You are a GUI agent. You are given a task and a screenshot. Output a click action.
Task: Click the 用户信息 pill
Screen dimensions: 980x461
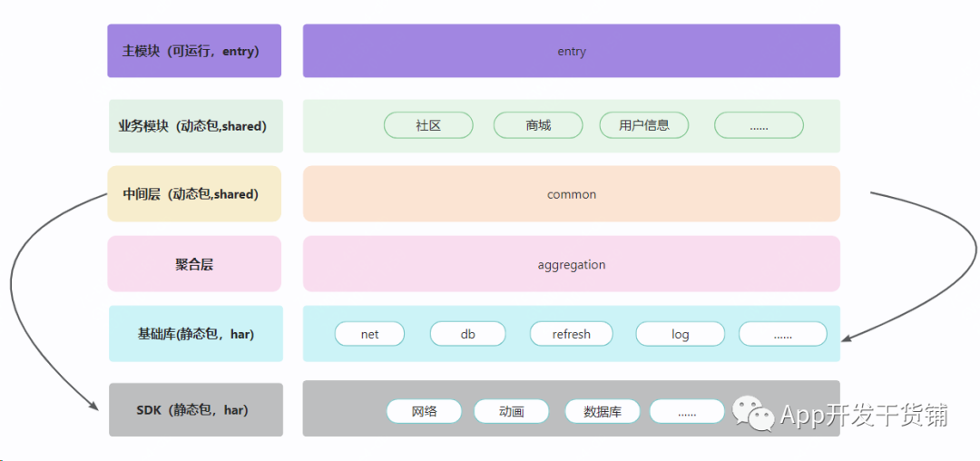(x=643, y=125)
